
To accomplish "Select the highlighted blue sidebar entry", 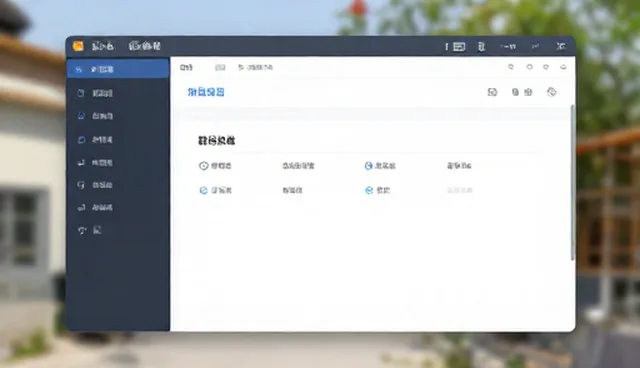I will pos(118,69).
